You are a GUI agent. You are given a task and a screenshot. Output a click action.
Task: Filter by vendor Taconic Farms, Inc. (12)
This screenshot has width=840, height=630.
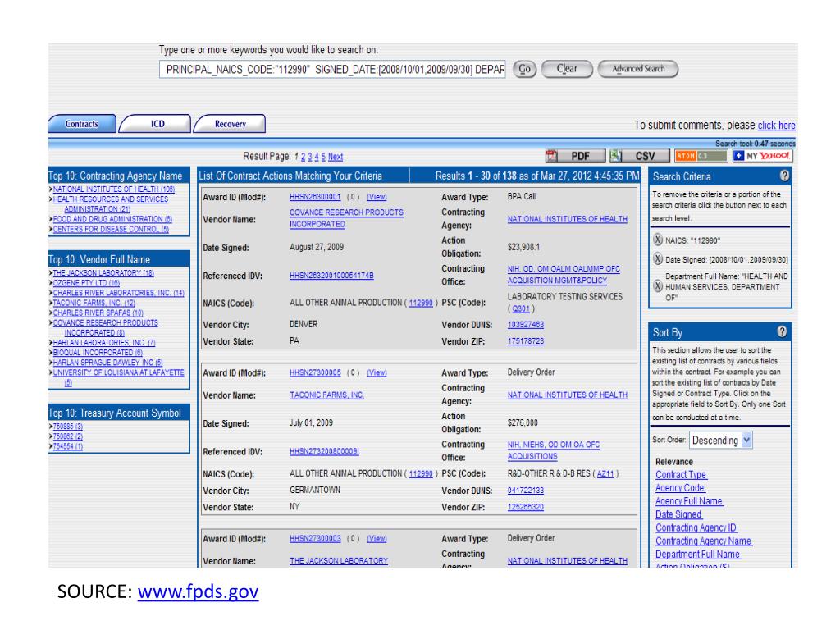click(94, 304)
